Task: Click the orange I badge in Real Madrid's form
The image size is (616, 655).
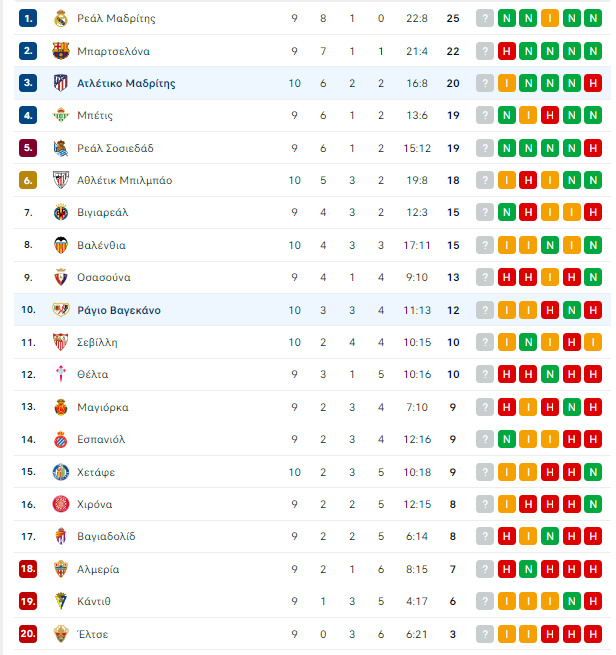Action: click(x=550, y=18)
